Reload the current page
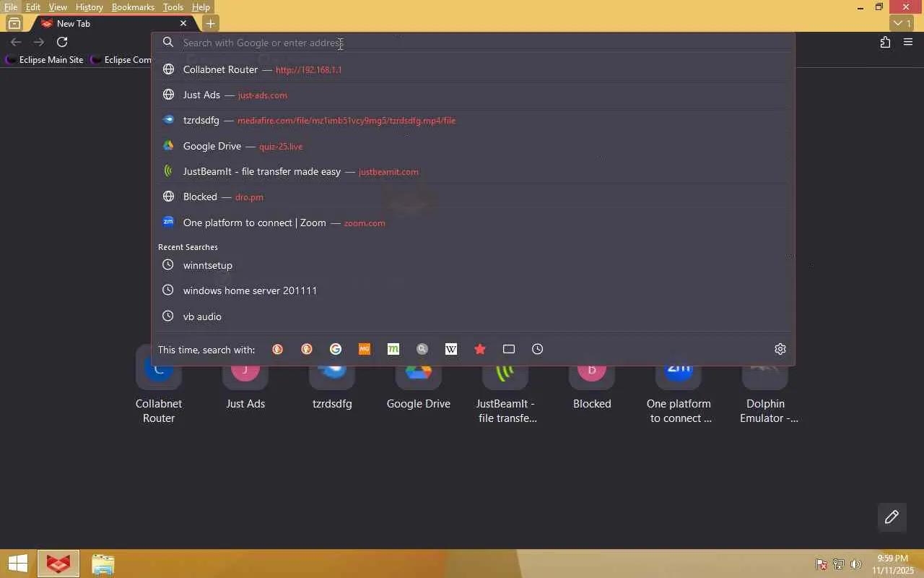Screen dimensions: 924x578 (62, 42)
